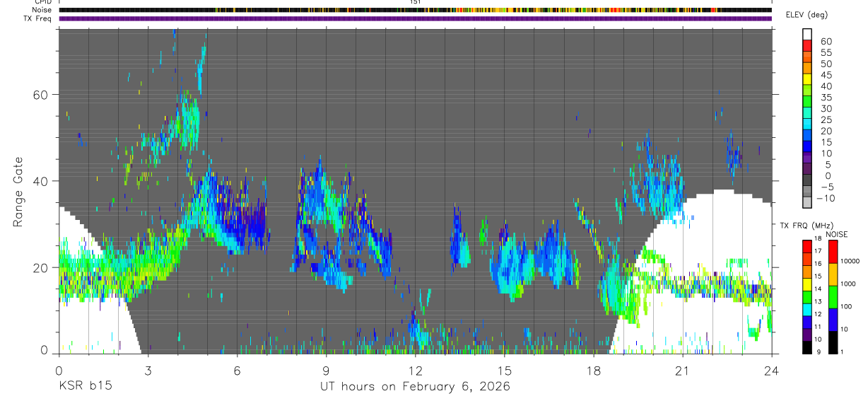Click the NOISE legend title

coord(836,235)
